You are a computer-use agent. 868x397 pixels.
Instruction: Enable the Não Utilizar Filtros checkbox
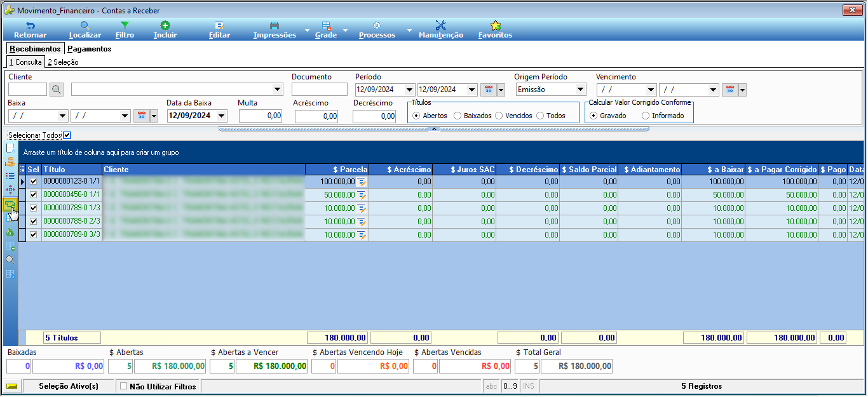(124, 386)
